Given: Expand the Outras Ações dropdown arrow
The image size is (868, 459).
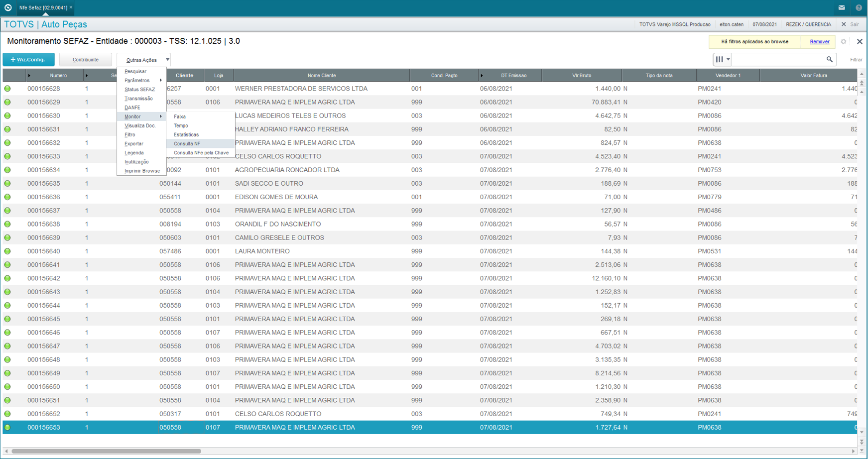Looking at the screenshot, I should coord(167,60).
